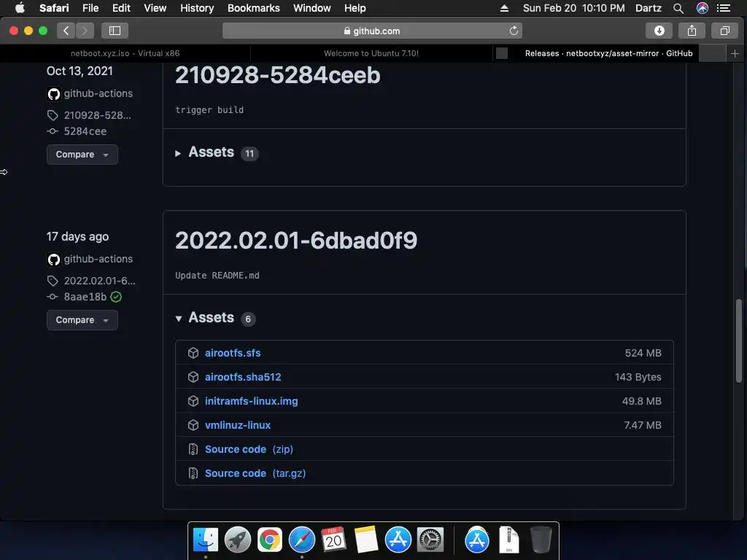
Task: Download airootfs.sfs asset
Action: [x=233, y=353]
